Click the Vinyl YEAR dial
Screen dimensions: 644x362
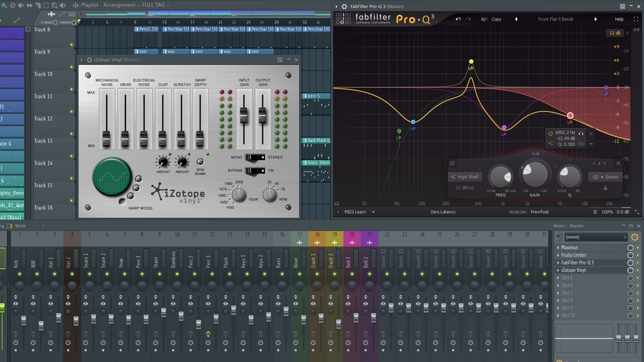(x=239, y=194)
